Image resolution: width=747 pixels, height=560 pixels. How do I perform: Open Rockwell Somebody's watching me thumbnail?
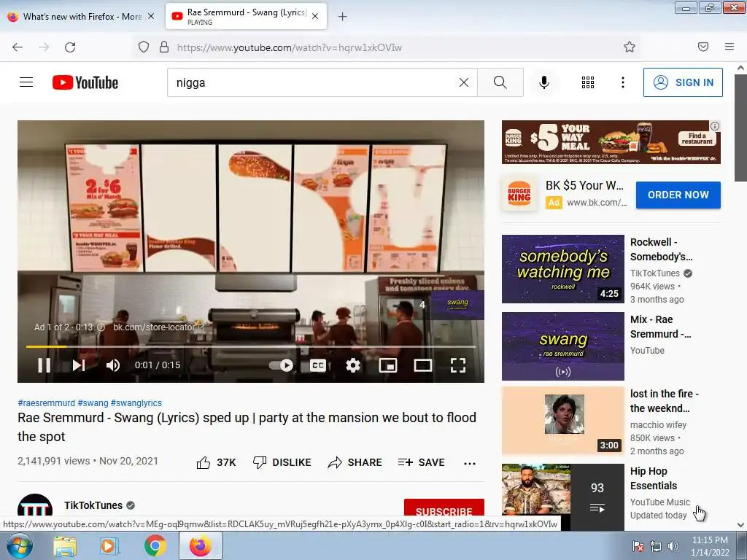(562, 268)
